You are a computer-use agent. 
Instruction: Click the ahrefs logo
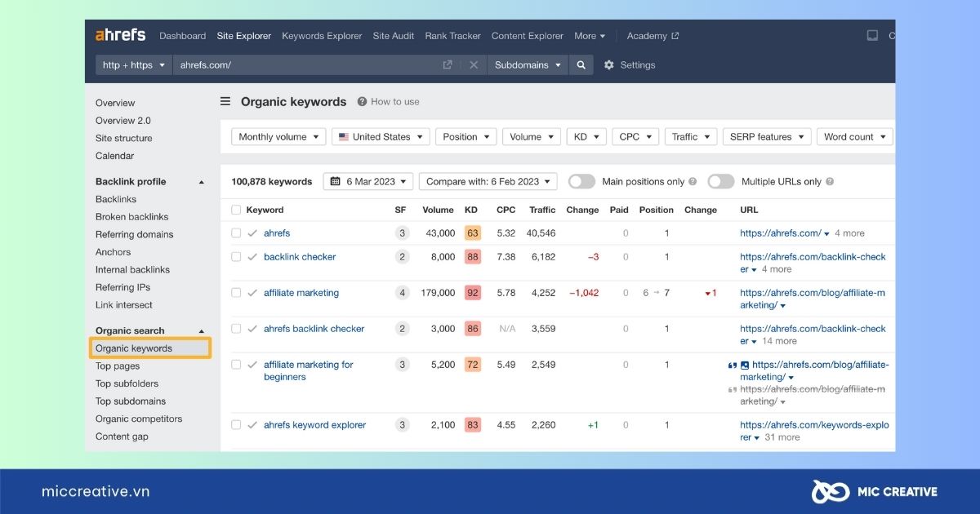point(120,35)
